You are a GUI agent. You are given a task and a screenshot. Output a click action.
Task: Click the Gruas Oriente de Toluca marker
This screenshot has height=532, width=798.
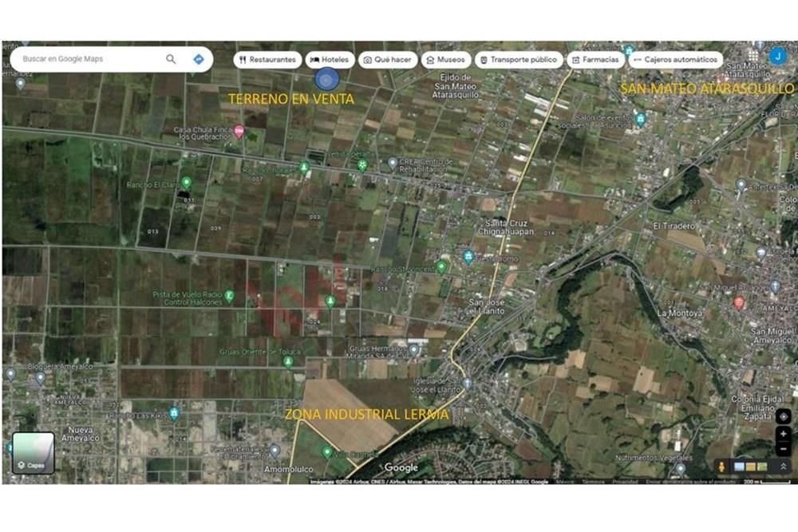[x=288, y=362]
